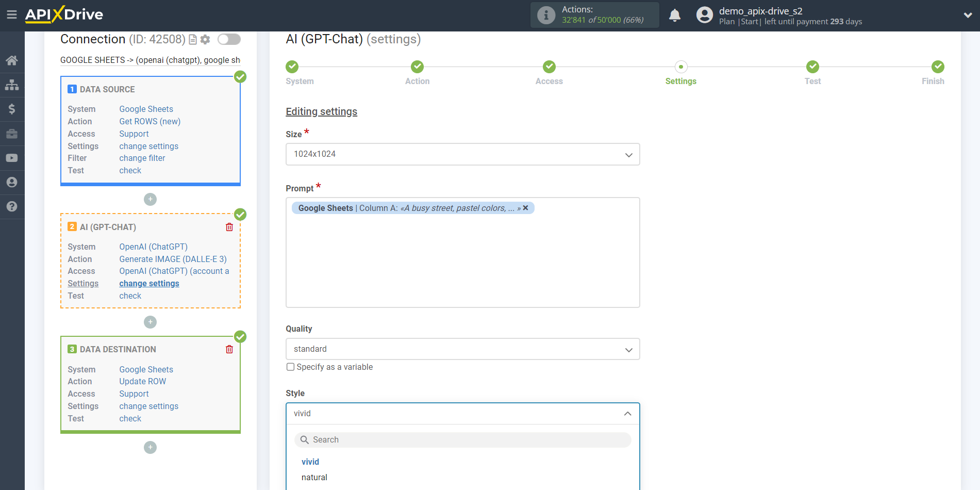Select the natural style option
Screen dimensions: 980x490
point(314,477)
